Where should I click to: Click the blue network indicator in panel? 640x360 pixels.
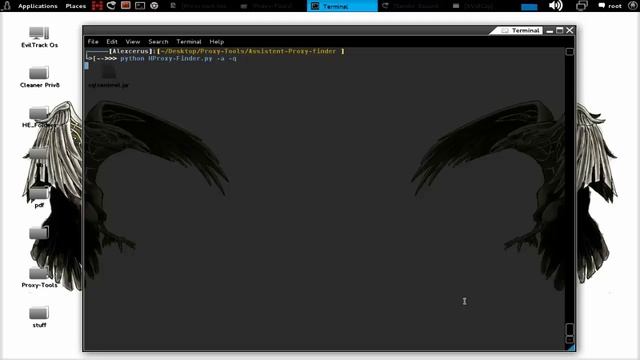tap(529, 7)
